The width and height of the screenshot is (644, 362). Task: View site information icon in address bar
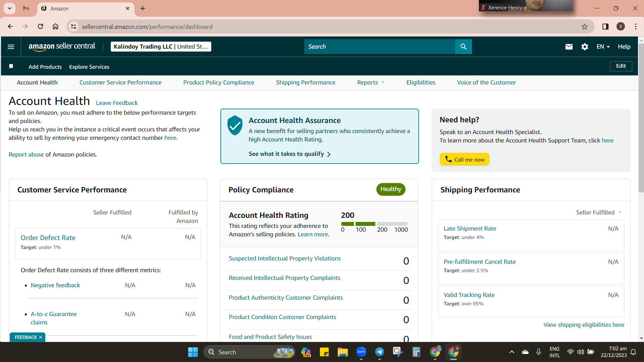click(x=73, y=26)
